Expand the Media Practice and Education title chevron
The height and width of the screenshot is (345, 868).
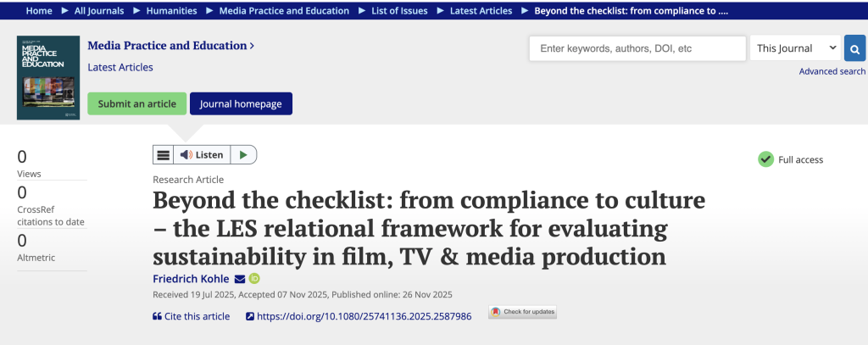tap(252, 46)
